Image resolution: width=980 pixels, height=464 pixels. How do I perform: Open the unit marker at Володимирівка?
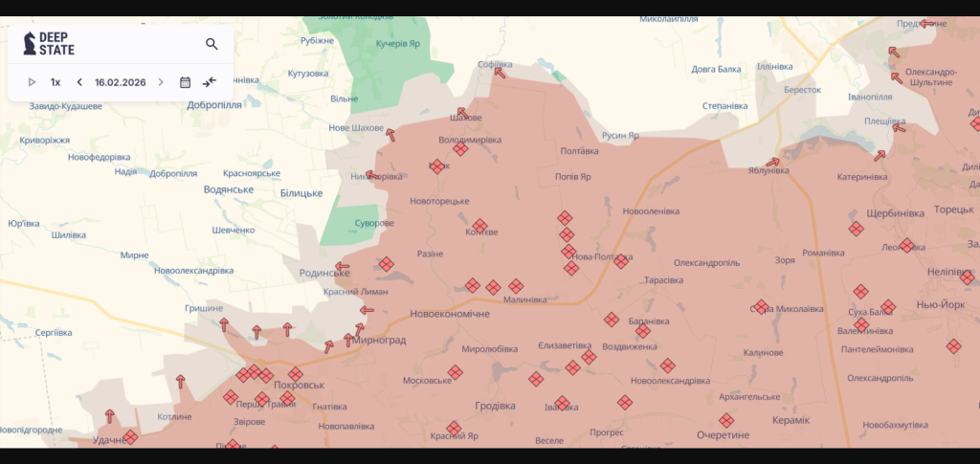(460, 148)
